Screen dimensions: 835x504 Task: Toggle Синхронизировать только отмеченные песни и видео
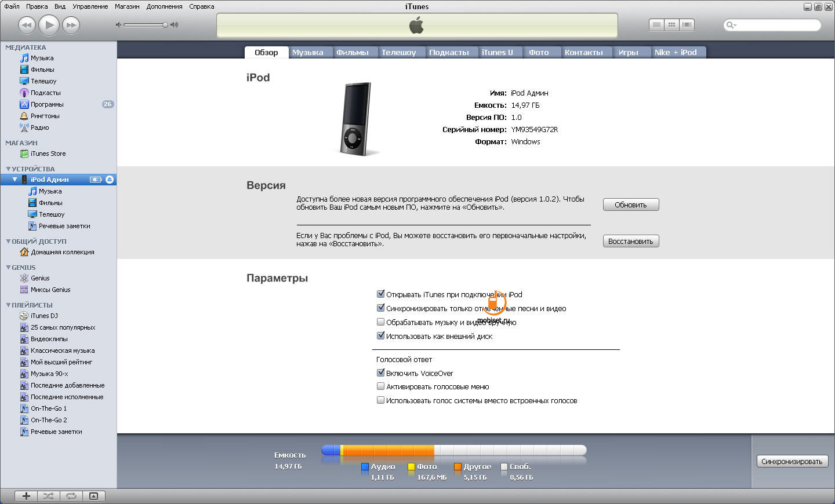pyautogui.click(x=381, y=308)
